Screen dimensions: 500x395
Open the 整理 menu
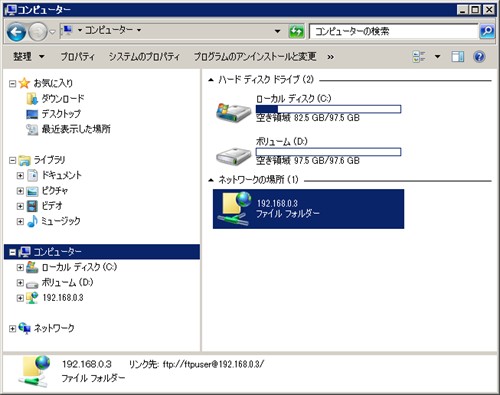click(x=29, y=57)
